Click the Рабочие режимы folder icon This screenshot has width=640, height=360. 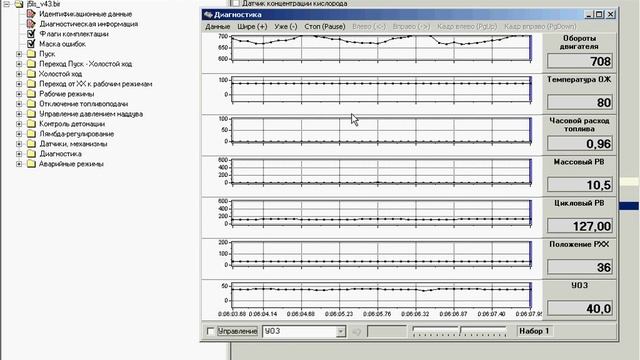31,94
